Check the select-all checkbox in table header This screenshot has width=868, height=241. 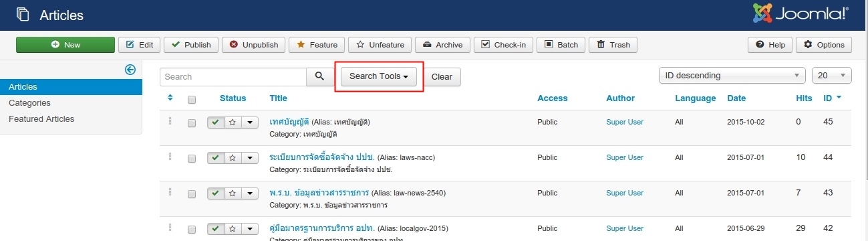tap(192, 99)
